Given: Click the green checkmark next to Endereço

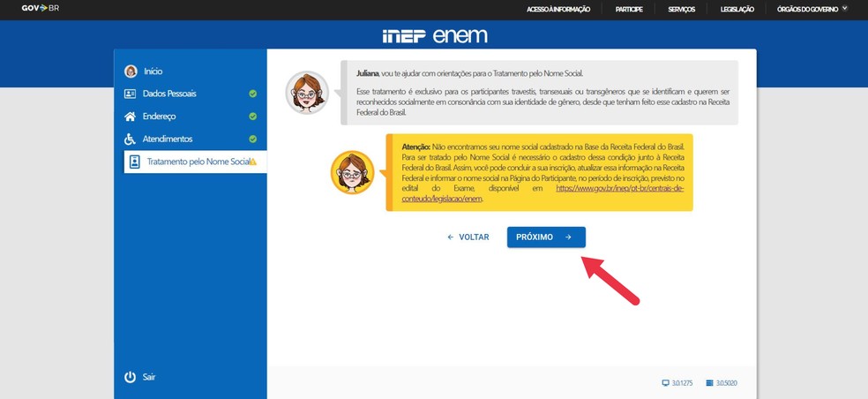Looking at the screenshot, I should 253,117.
